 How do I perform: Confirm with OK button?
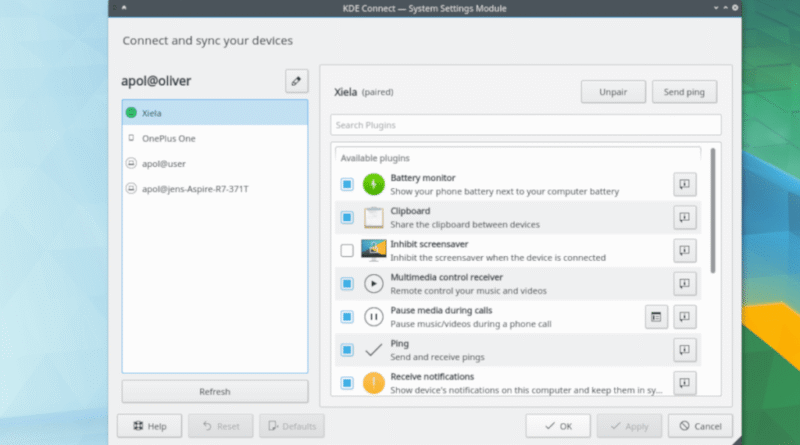coord(558,426)
